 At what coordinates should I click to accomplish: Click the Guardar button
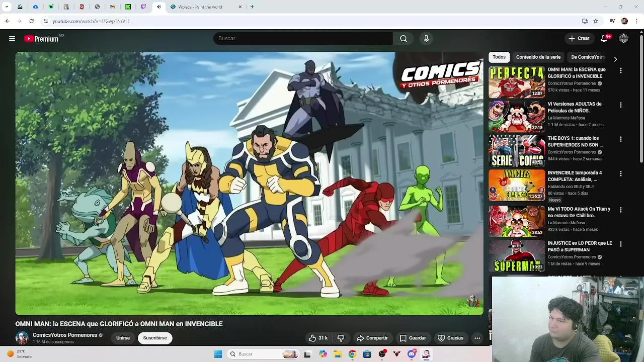[413, 338]
